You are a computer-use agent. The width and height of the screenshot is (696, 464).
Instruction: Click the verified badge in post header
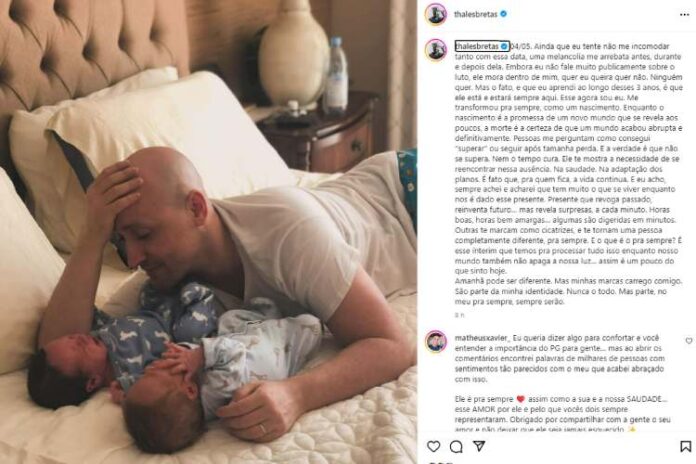click(x=503, y=14)
